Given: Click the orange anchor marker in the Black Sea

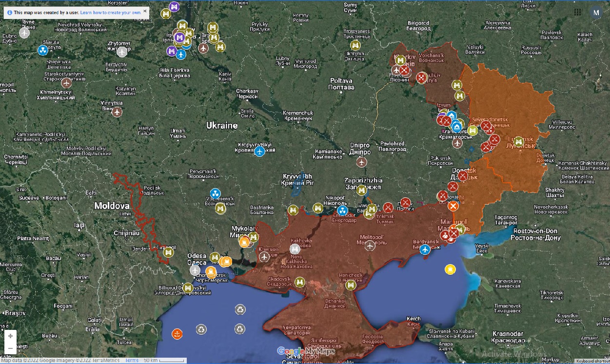Looking at the screenshot, I should point(177,334).
